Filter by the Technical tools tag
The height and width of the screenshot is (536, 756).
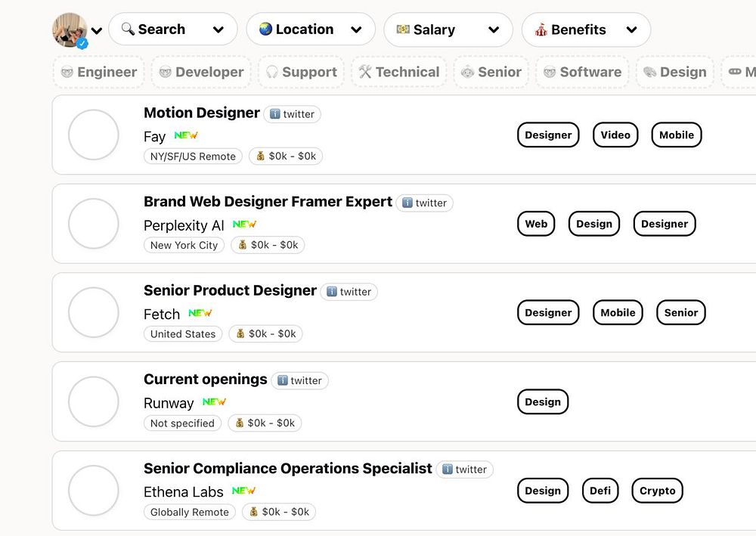coord(399,72)
